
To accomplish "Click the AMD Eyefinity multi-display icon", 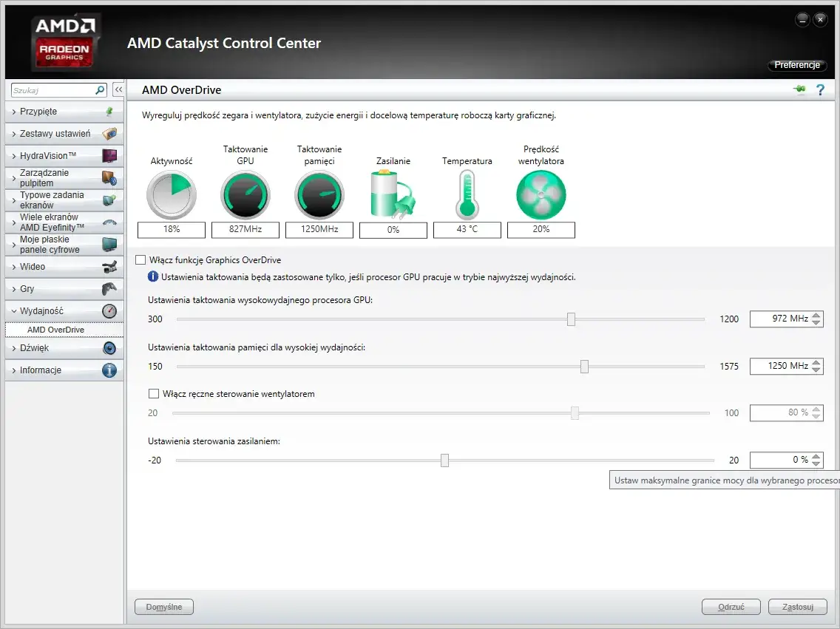I will [x=109, y=222].
